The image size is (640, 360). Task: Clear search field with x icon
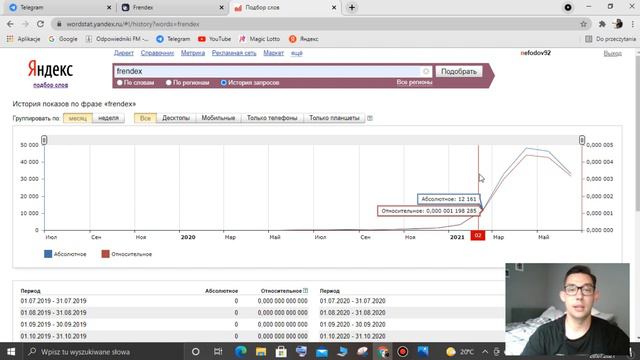[x=426, y=71]
